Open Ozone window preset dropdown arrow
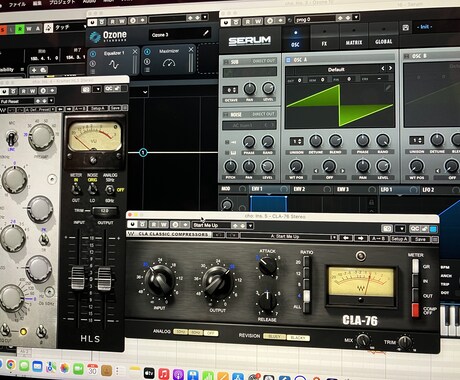The image size is (460, 380). tap(205, 17)
